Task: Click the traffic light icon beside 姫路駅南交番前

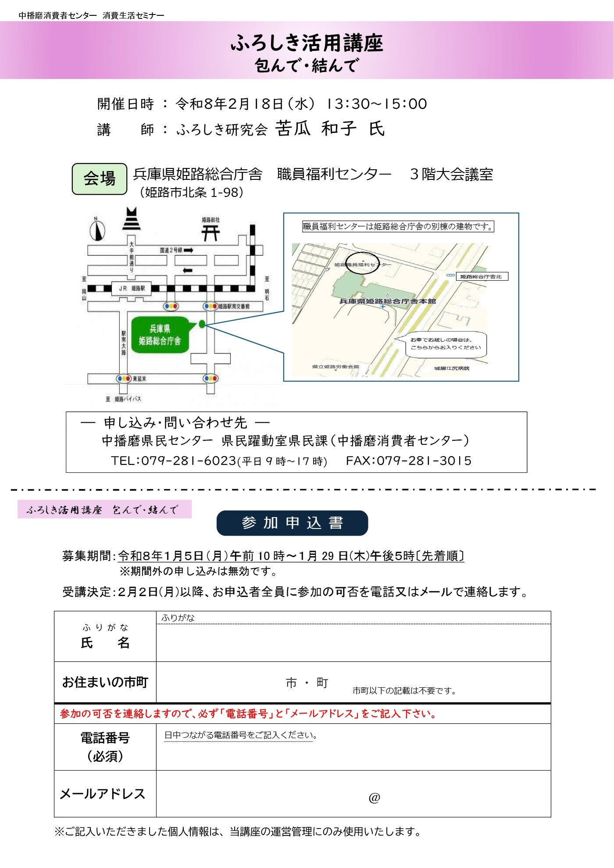Action: (x=211, y=306)
